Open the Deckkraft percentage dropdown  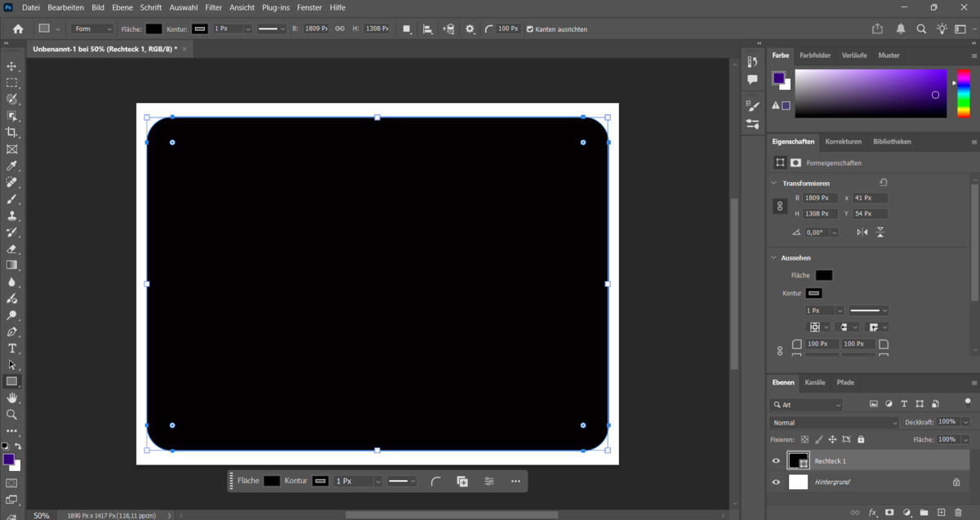(x=966, y=421)
